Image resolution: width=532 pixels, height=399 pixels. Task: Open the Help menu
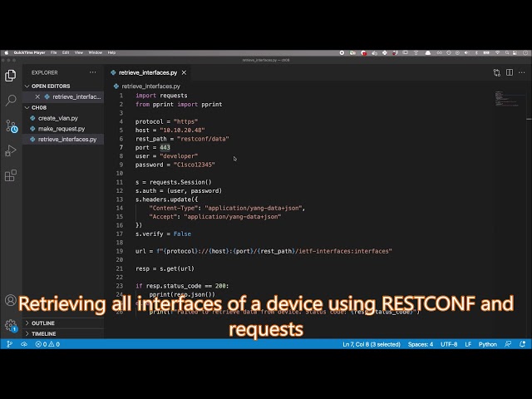point(111,52)
